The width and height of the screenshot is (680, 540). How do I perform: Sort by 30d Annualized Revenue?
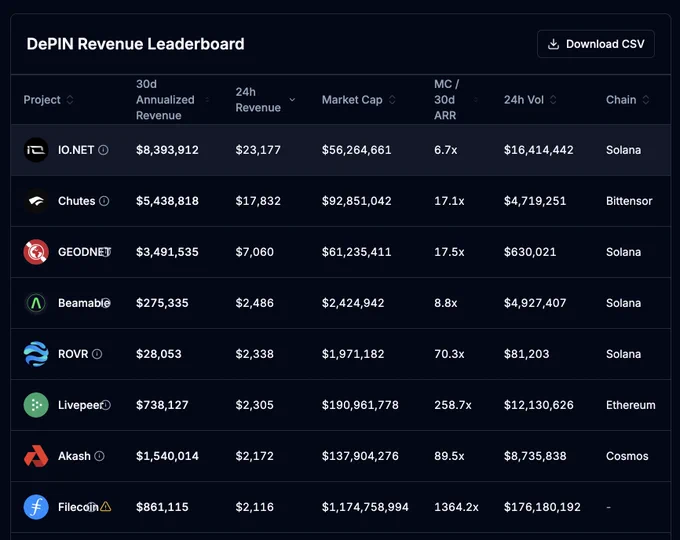pyautogui.click(x=173, y=100)
